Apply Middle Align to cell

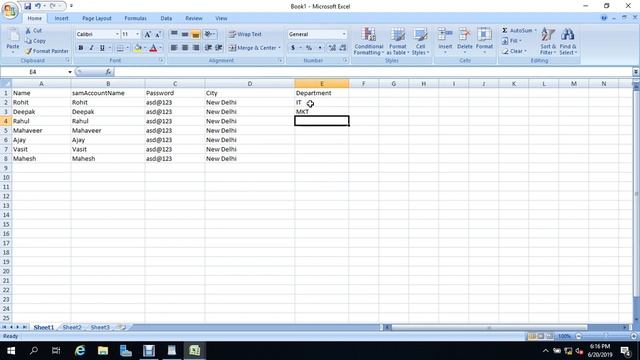[185, 34]
